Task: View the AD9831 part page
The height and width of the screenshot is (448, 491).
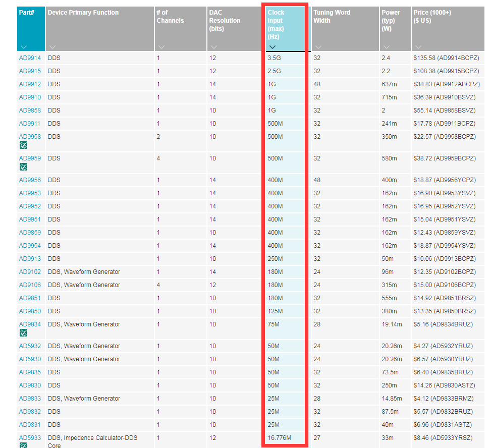Action: (30, 425)
